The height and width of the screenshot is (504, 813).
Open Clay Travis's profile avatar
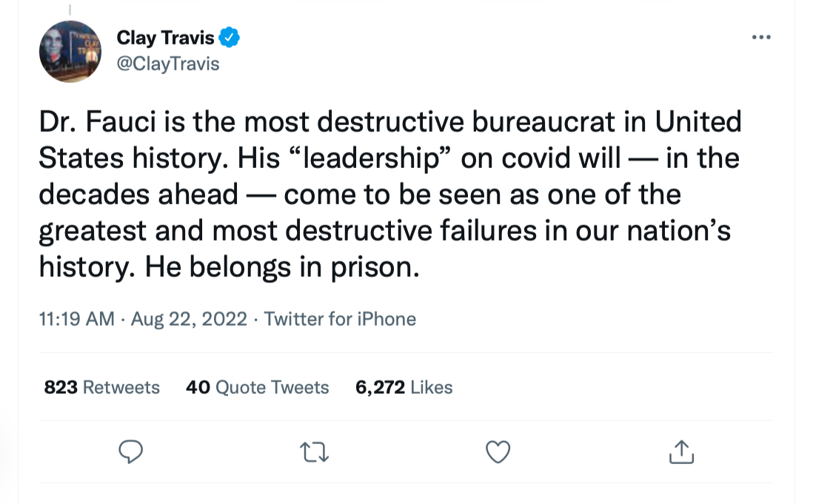(x=70, y=52)
